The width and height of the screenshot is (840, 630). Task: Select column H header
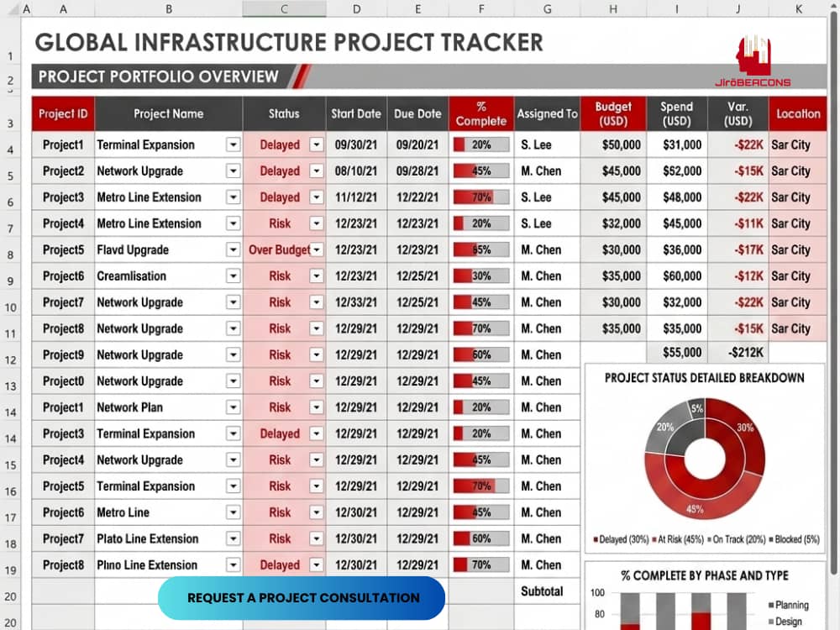click(x=613, y=8)
